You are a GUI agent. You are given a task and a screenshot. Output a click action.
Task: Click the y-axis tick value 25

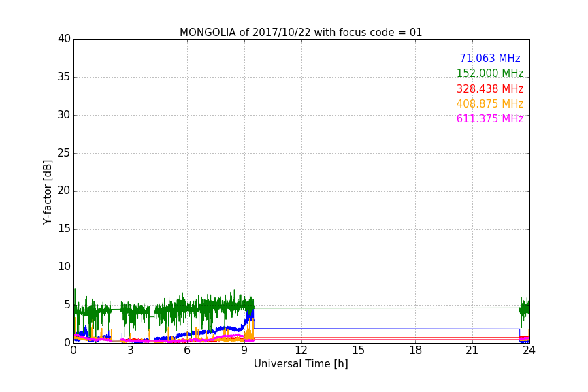click(64, 153)
